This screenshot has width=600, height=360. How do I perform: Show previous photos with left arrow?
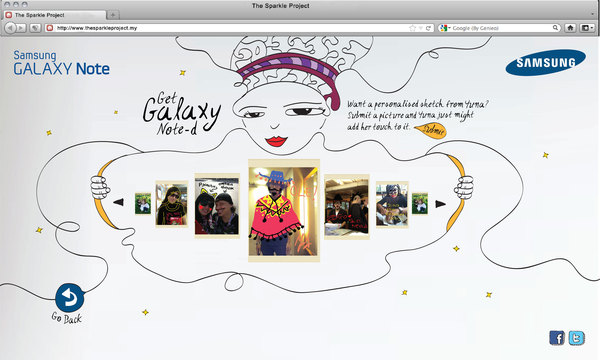[118, 202]
